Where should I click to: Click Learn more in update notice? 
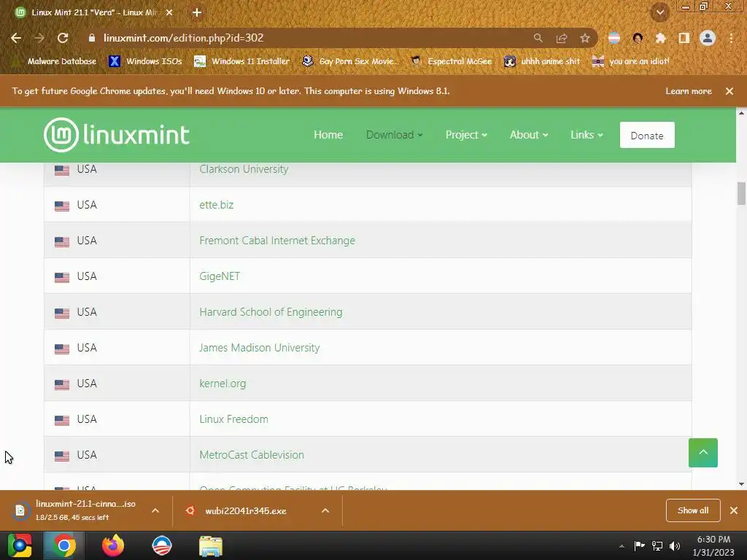[689, 91]
